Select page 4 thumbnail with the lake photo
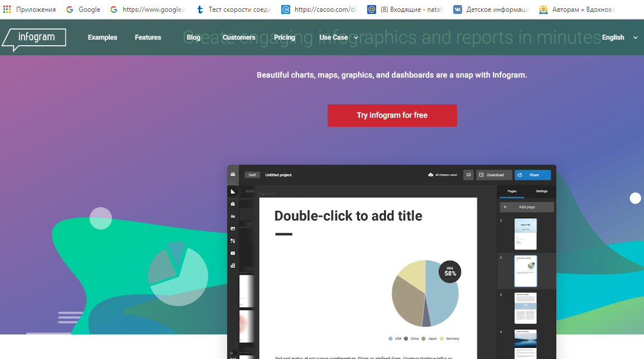The height and width of the screenshot is (359, 644). [526, 344]
